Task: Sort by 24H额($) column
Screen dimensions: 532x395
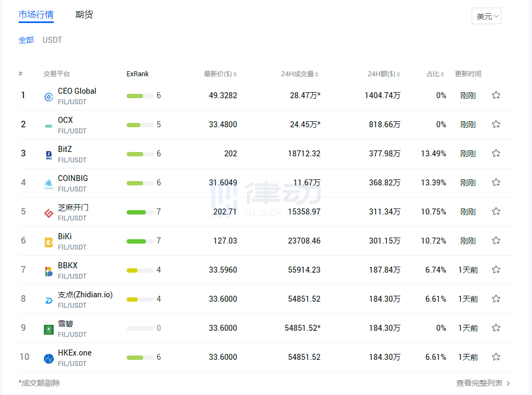Action: pos(384,74)
